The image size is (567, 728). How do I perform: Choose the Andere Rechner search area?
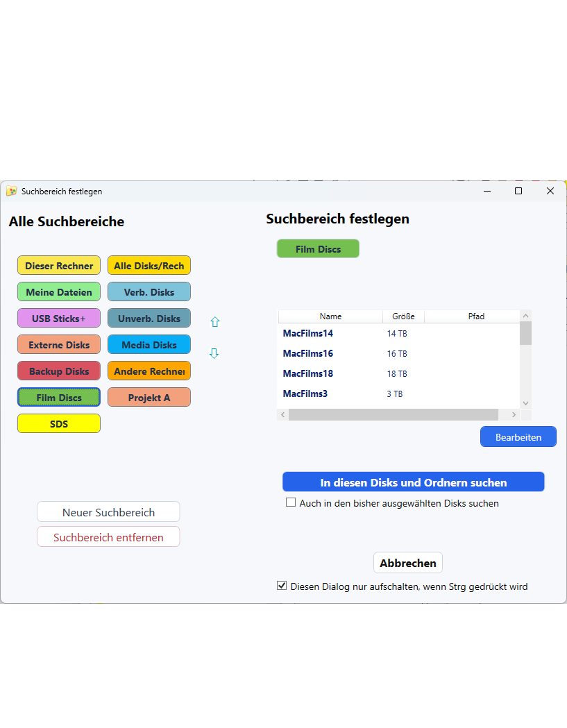point(149,371)
